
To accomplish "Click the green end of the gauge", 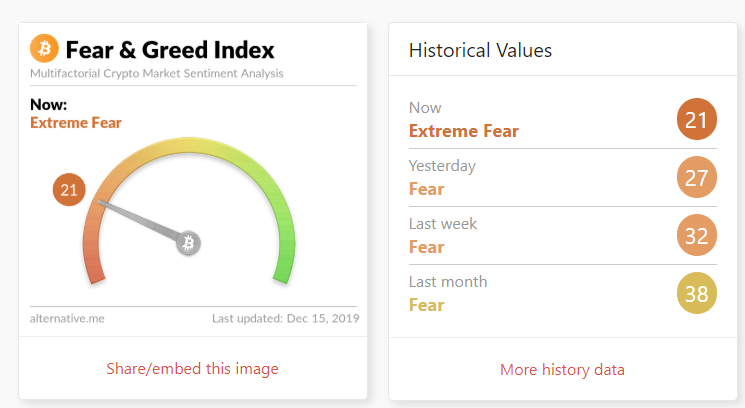I will pos(284,265).
